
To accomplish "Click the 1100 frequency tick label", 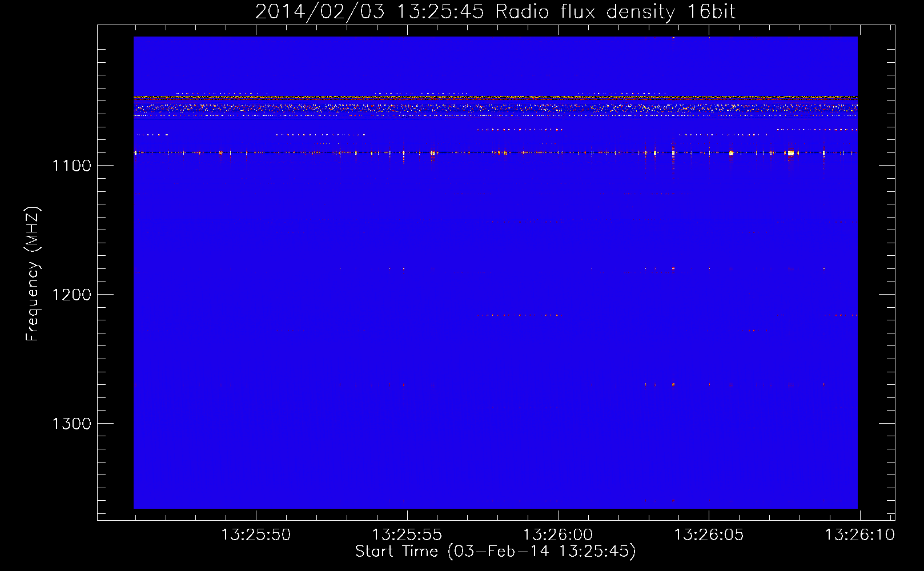I will [x=71, y=166].
